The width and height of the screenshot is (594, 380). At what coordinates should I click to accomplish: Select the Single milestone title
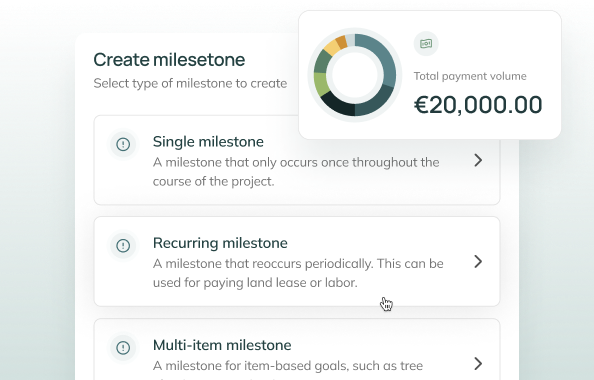click(x=208, y=142)
